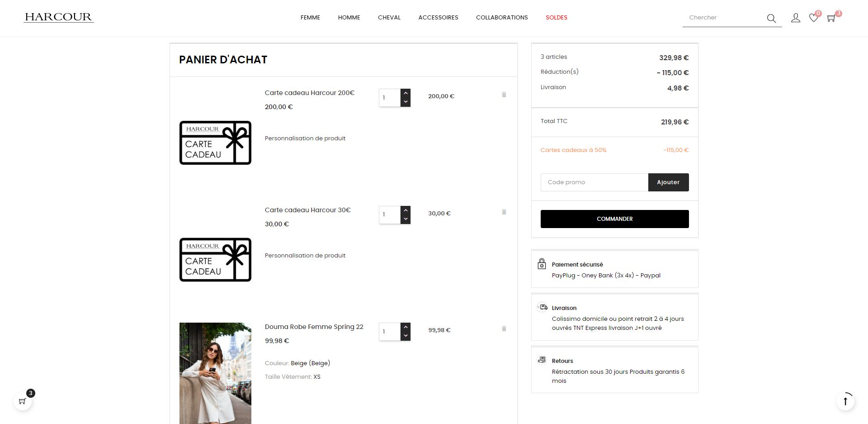Open the user account icon
This screenshot has width=868, height=424.
[x=796, y=18]
